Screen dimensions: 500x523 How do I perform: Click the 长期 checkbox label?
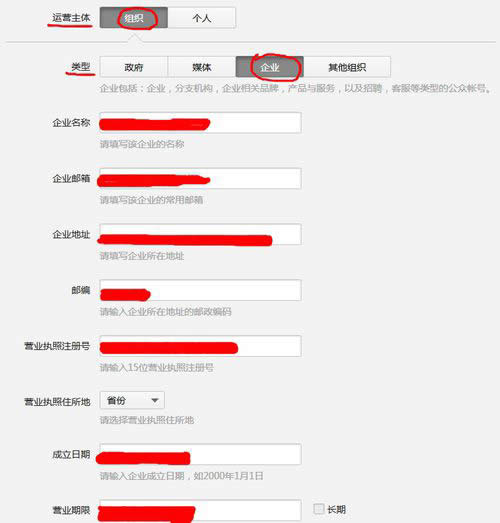[x=336, y=509]
